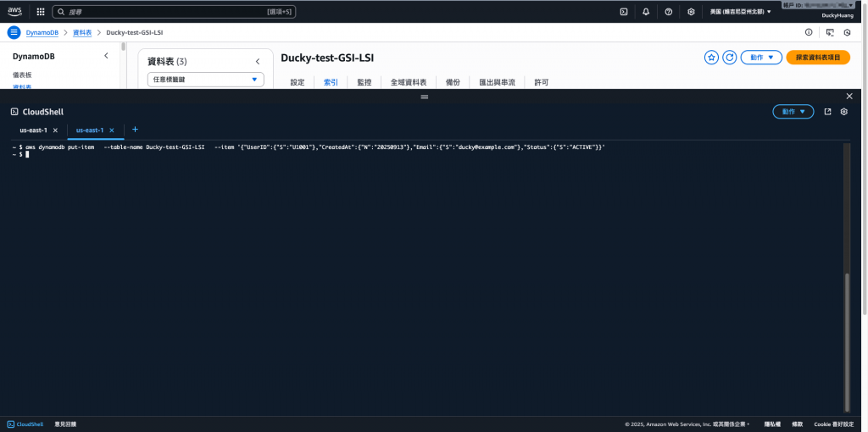Click the CloudShell footer link
This screenshot has width=868, height=432.
[x=25, y=424]
